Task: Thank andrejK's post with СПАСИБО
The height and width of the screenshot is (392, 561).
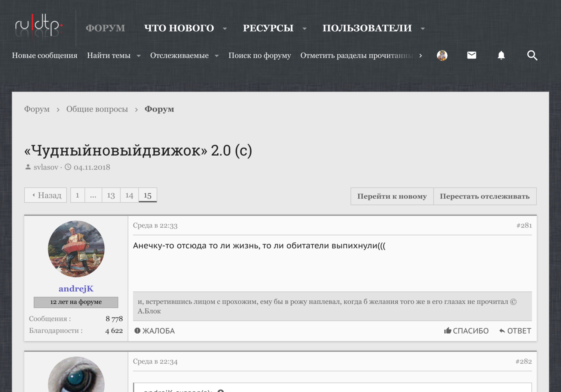Action: pos(466,331)
